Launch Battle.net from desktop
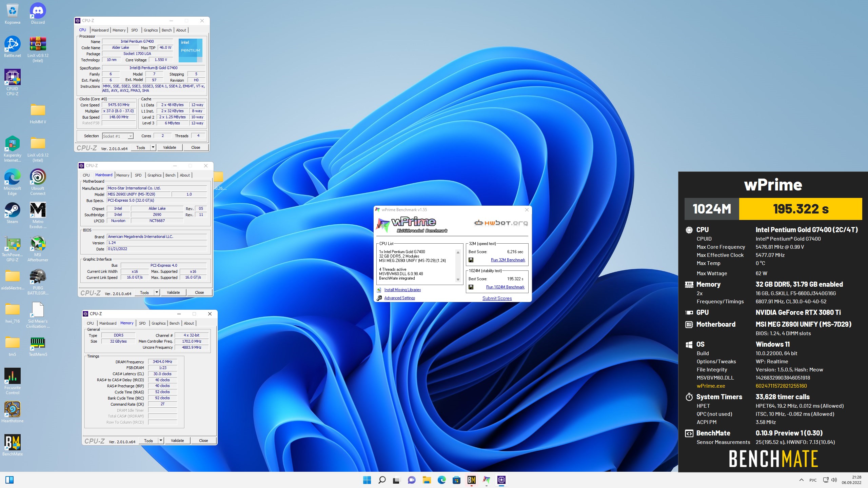The height and width of the screenshot is (488, 868). pyautogui.click(x=13, y=47)
